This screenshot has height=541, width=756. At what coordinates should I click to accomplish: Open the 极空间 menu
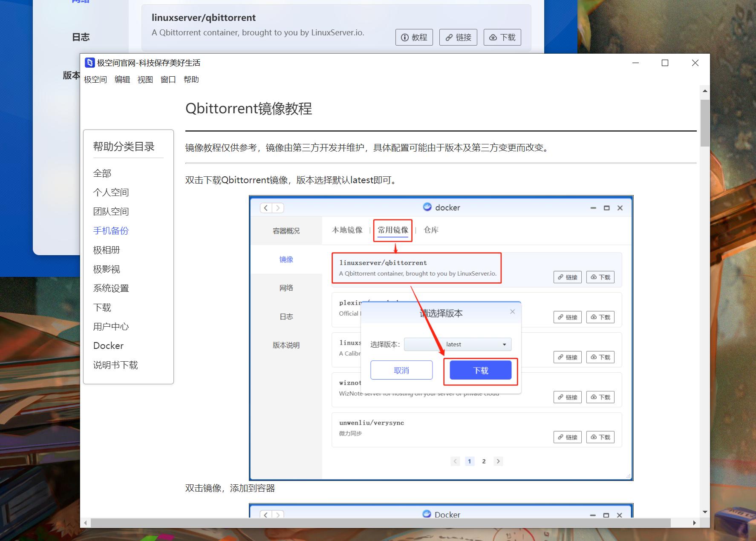pyautogui.click(x=95, y=79)
